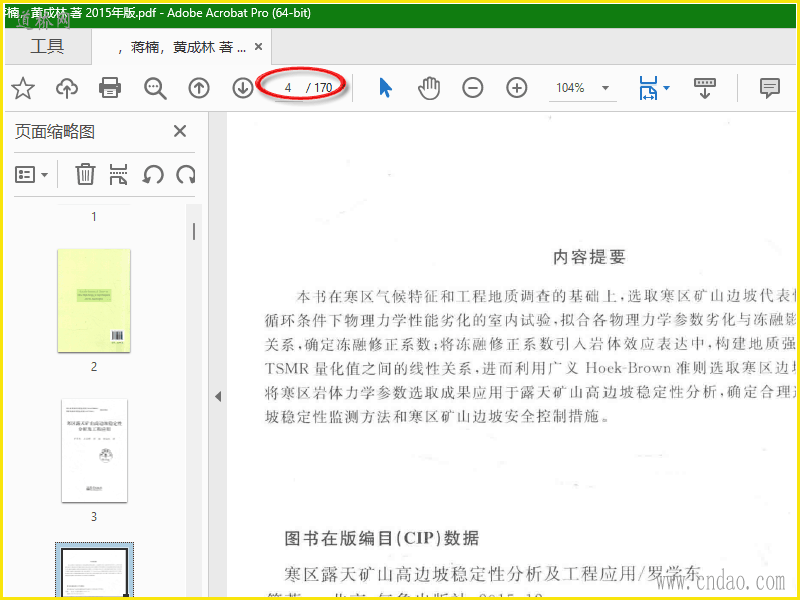Switch to the 工具 tab
The height and width of the screenshot is (600, 800).
pos(47,46)
